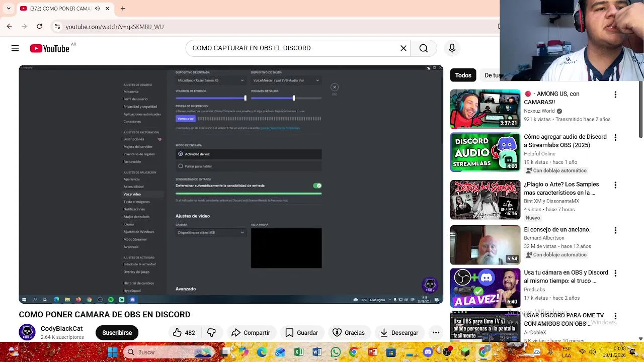Save the video with Guardar
The width and height of the screenshot is (644, 362).
pos(301,332)
